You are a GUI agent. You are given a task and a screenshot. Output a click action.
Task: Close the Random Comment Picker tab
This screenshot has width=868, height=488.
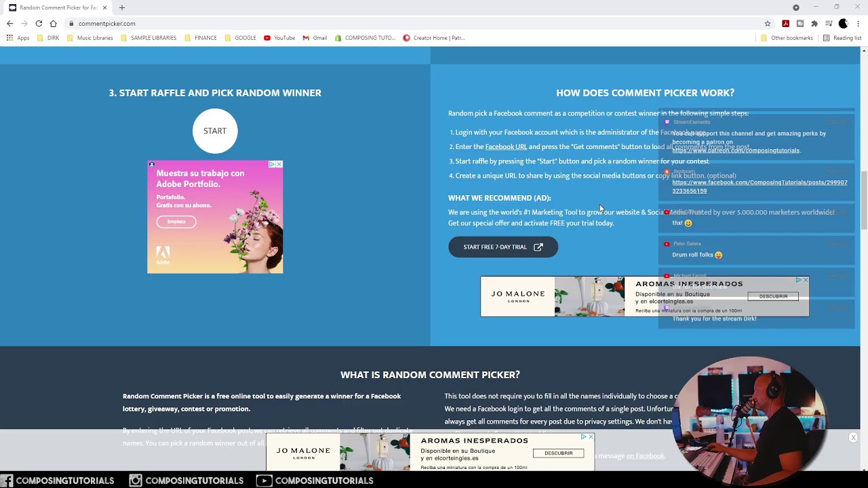[104, 7]
